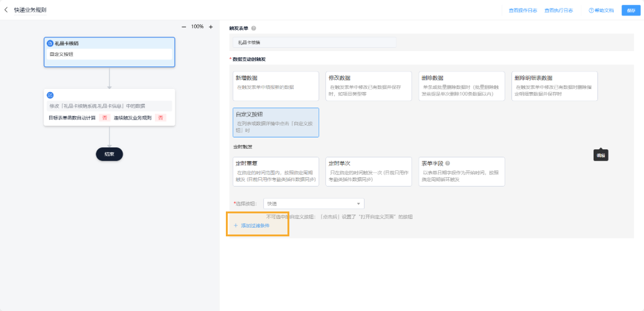
Task: Select the 新增数据 trigger card
Action: (276, 86)
